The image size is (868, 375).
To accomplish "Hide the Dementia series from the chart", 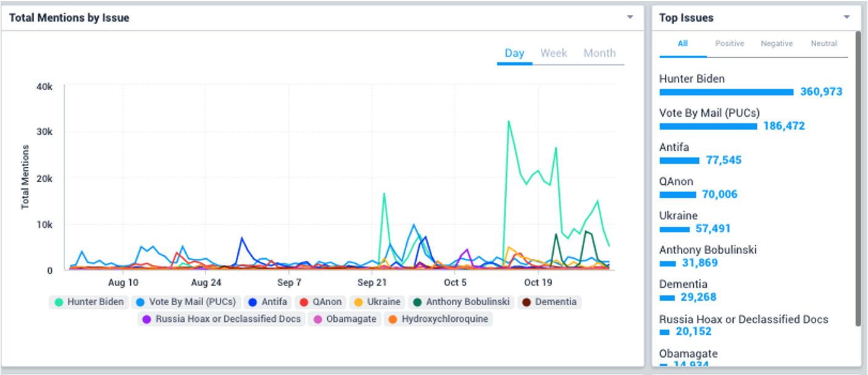I will tap(549, 302).
